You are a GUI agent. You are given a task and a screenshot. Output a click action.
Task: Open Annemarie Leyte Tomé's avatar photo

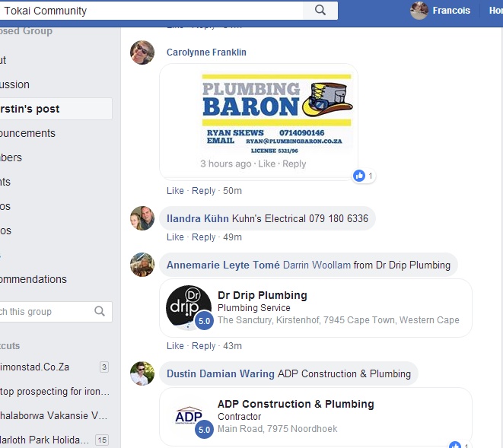pyautogui.click(x=142, y=265)
